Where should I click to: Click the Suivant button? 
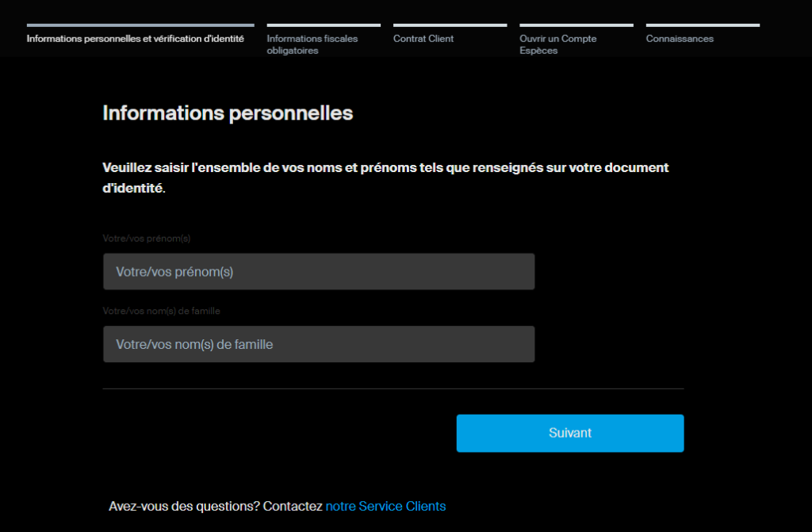point(570,433)
